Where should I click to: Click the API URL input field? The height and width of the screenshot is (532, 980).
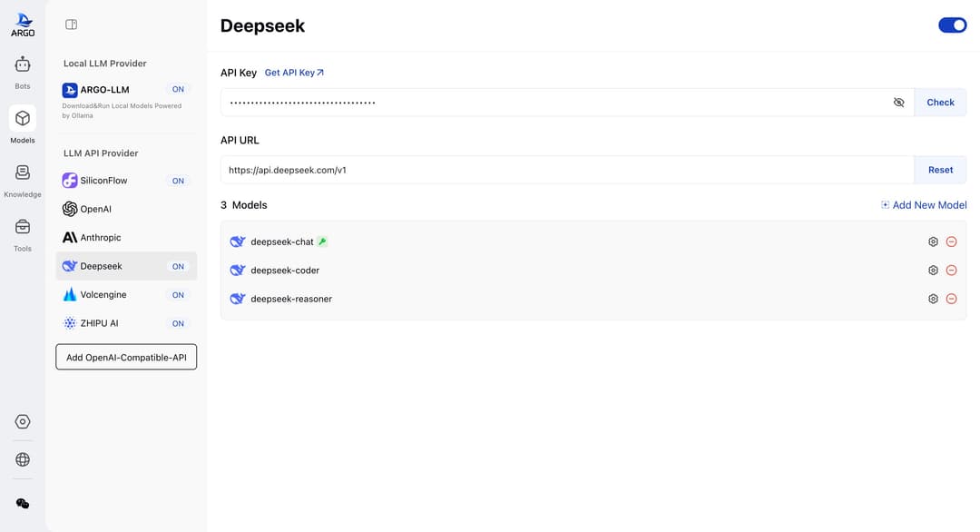coord(567,170)
